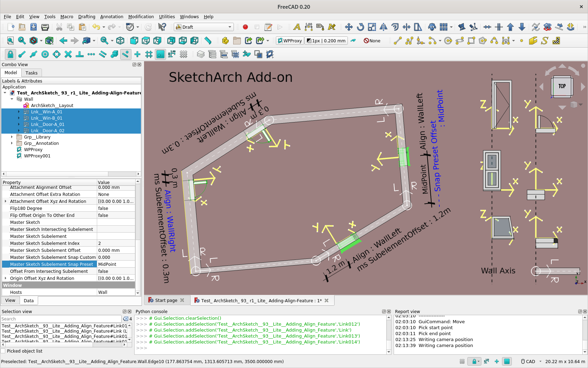Open the Draft workbench selector dropdown

[204, 27]
